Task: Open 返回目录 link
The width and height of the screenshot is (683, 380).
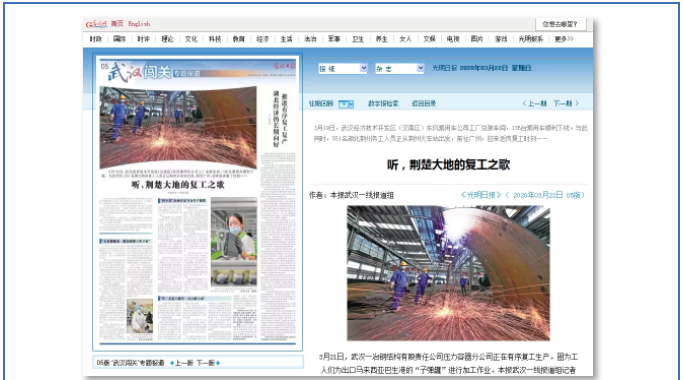Action: (x=424, y=104)
